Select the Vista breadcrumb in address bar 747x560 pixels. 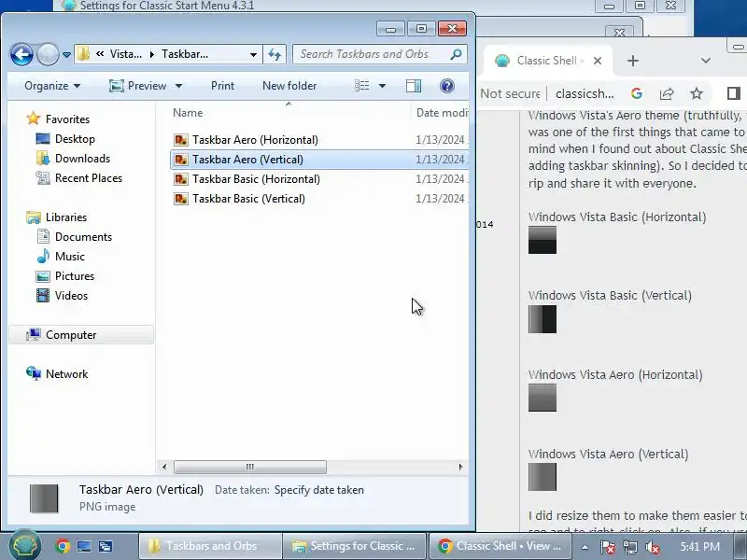126,54
